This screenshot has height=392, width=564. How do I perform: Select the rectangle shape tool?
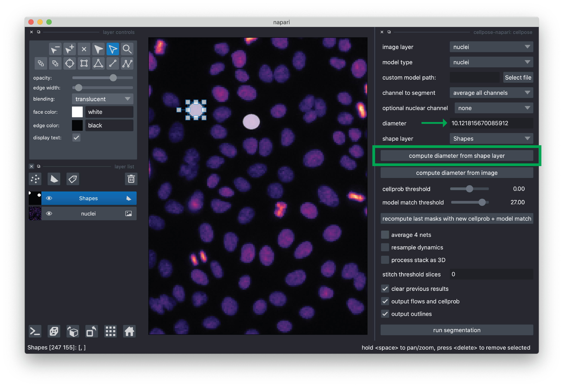pos(84,63)
